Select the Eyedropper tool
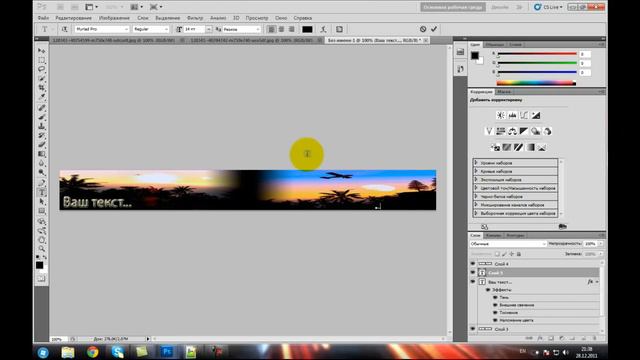This screenshot has width=640, height=360. [42, 97]
